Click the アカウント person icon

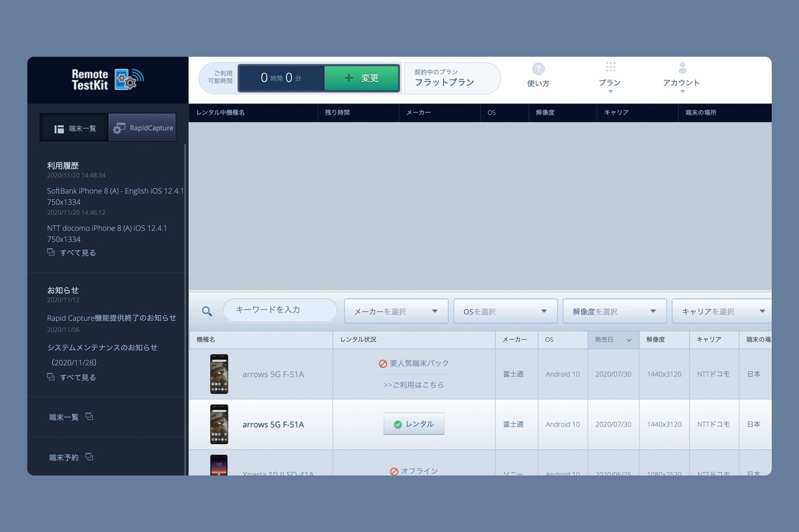[682, 68]
